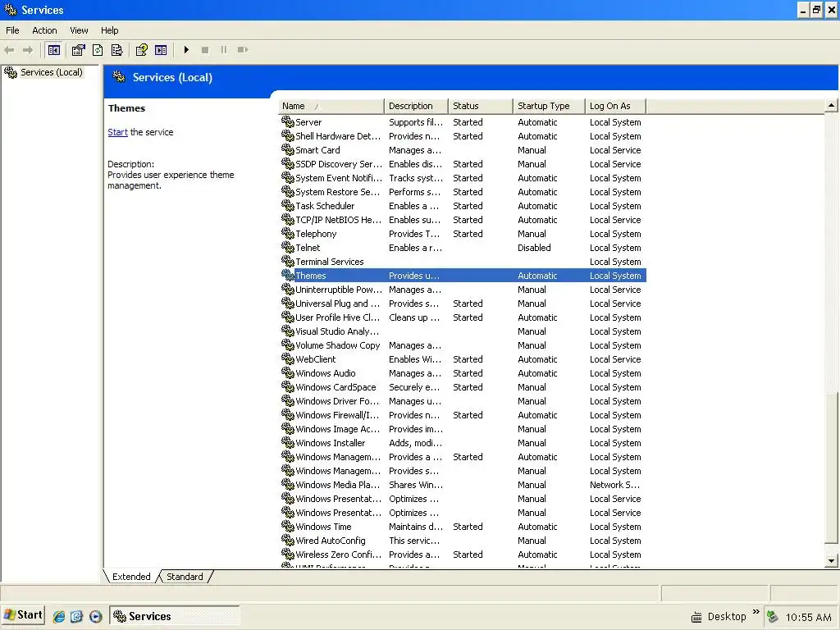Open Properties via the toolbar icon
This screenshot has width=840, height=630.
78,50
